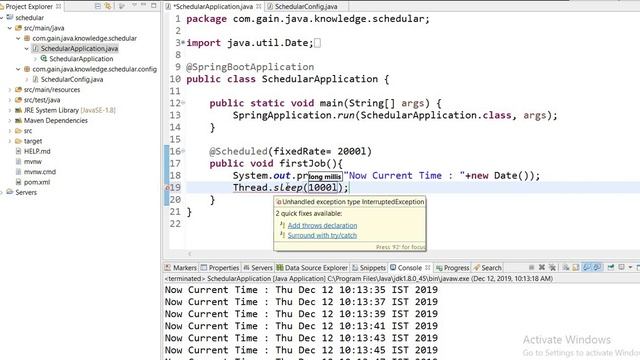This screenshot has height=360, width=640.
Task: Click the schedular project icon
Action: [x=10, y=18]
